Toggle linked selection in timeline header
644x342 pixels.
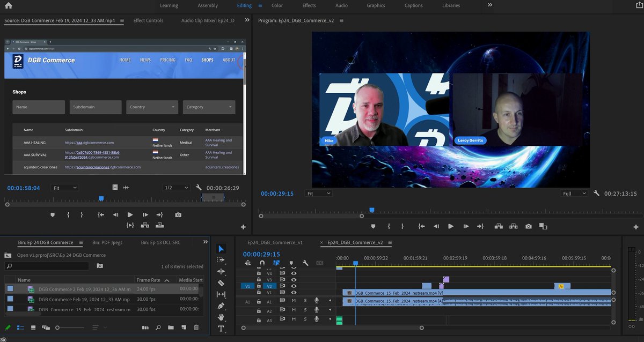click(276, 263)
